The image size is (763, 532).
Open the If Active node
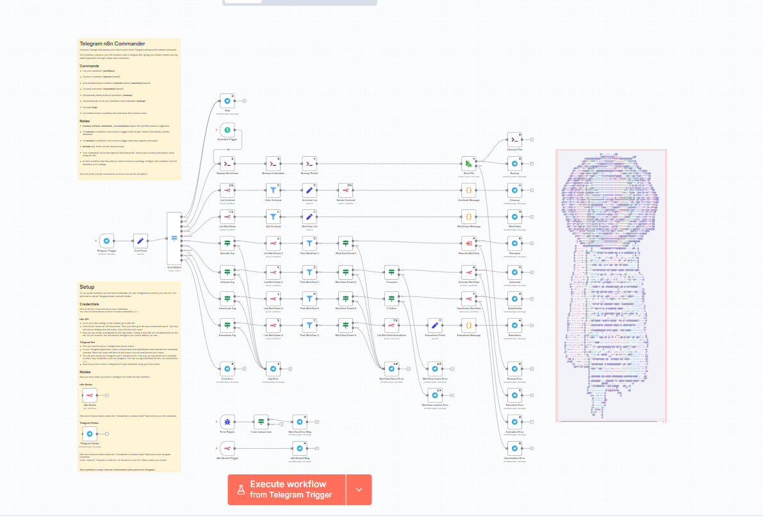(391, 298)
